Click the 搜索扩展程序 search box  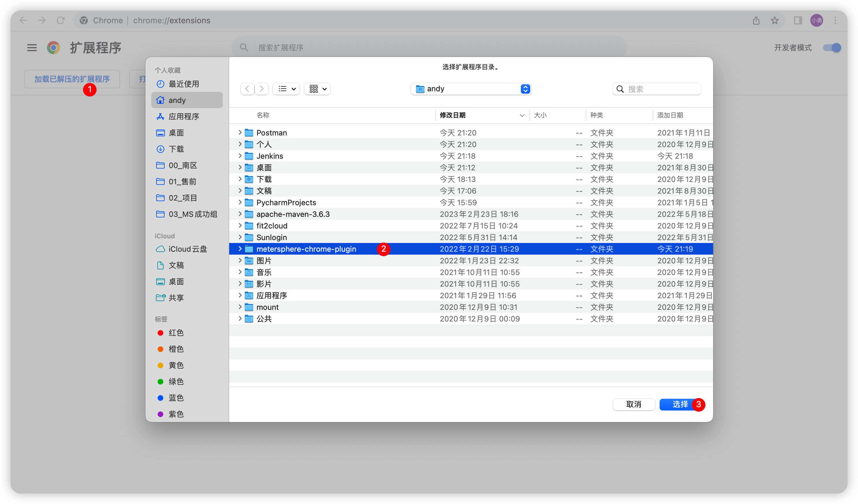pyautogui.click(x=429, y=48)
